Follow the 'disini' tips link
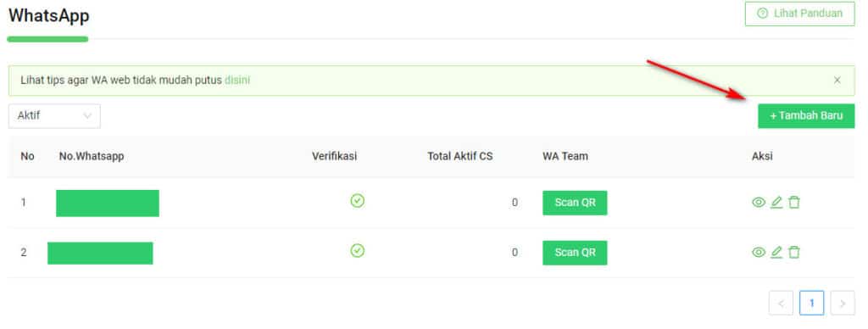Viewport: 868px width, 329px height. coord(237,81)
